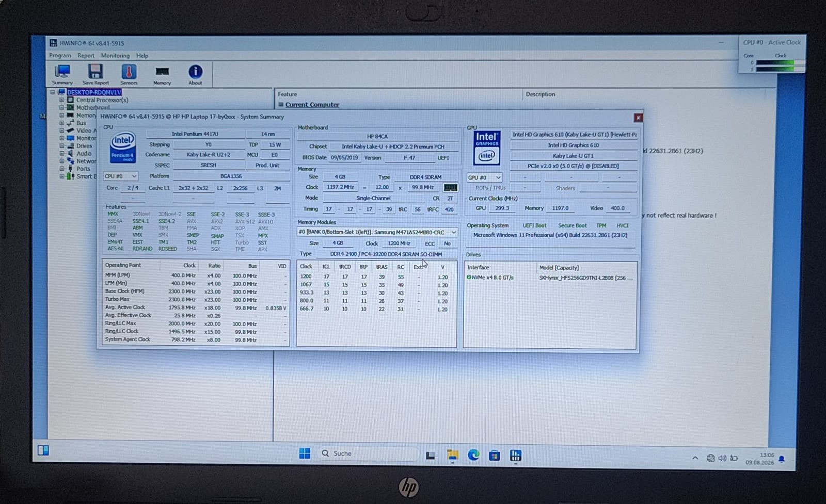The image size is (826, 504).
Task: Click the DDR4-2400 / PC4-19200 type field
Action: click(386, 254)
